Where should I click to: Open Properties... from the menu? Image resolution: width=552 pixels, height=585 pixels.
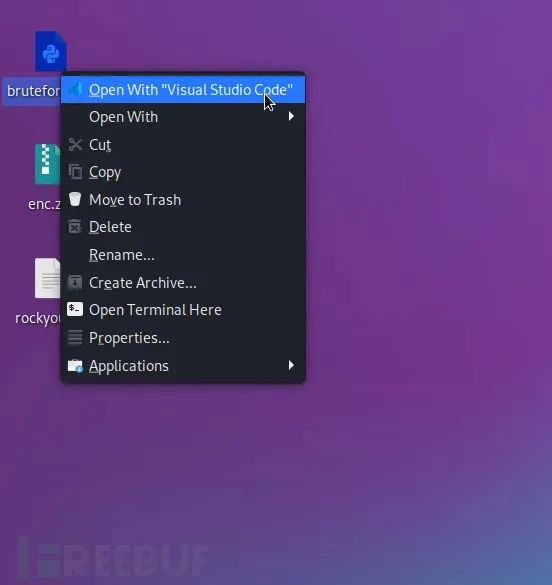click(x=183, y=338)
